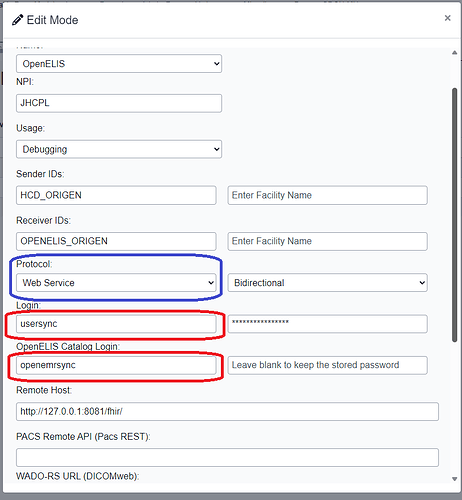The width and height of the screenshot is (462, 500).
Task: Click the Login field with usersync
Action: click(x=116, y=324)
